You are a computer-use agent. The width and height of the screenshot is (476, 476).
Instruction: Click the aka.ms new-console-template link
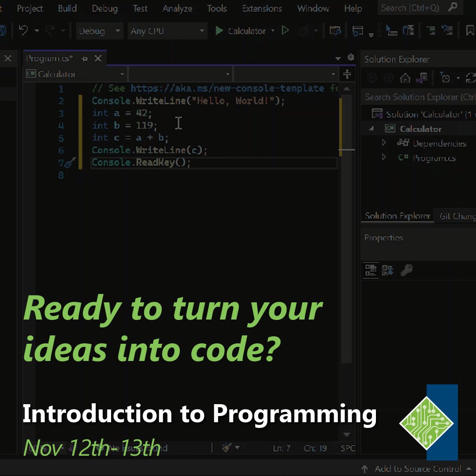click(x=227, y=88)
